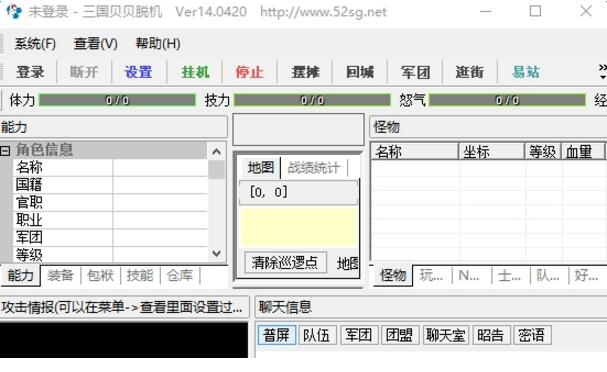Select the 战绩统计 tab

tap(314, 168)
